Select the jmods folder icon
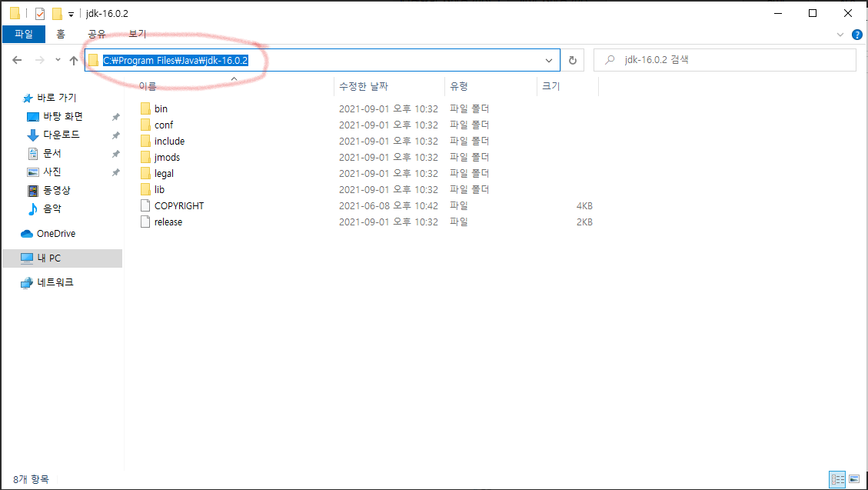The image size is (868, 490). point(145,157)
